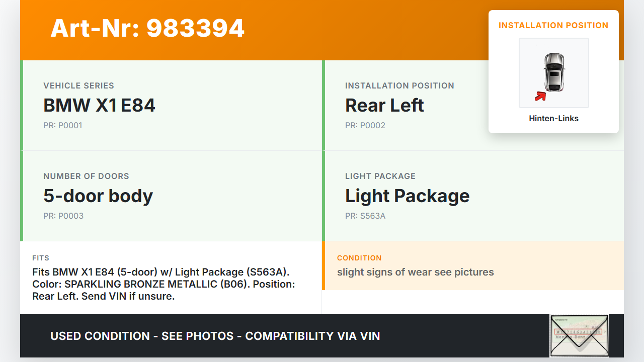Click the NUMBER OF DOORS label
The image size is (644, 362).
tap(86, 176)
